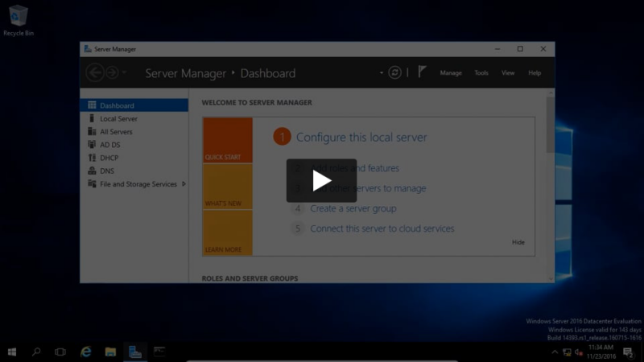This screenshot has height=362, width=644.
Task: Play the video with center play button
Action: pos(321,180)
